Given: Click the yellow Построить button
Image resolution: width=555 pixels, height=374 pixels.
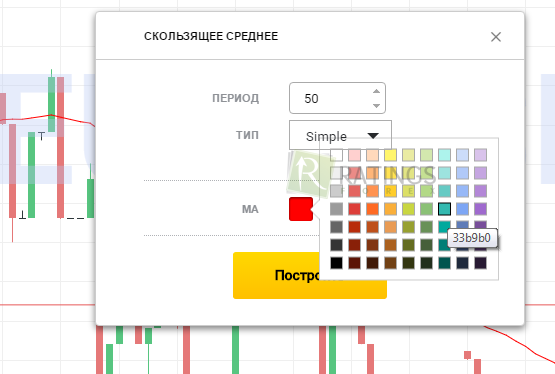Looking at the screenshot, I should click(x=276, y=275).
